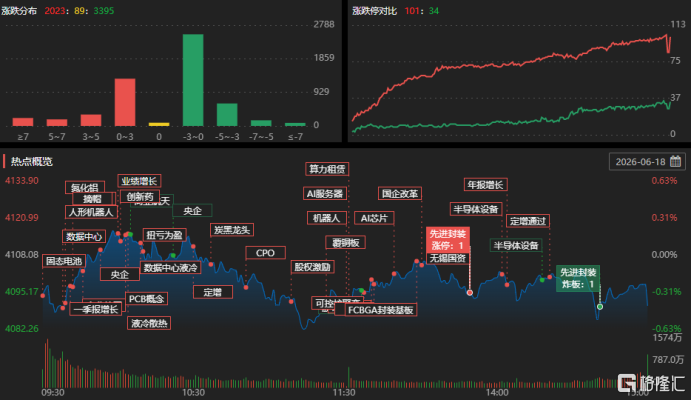The image size is (692, 400).
Task: Click the green -7~-5 distribution bar
Action: (261, 123)
